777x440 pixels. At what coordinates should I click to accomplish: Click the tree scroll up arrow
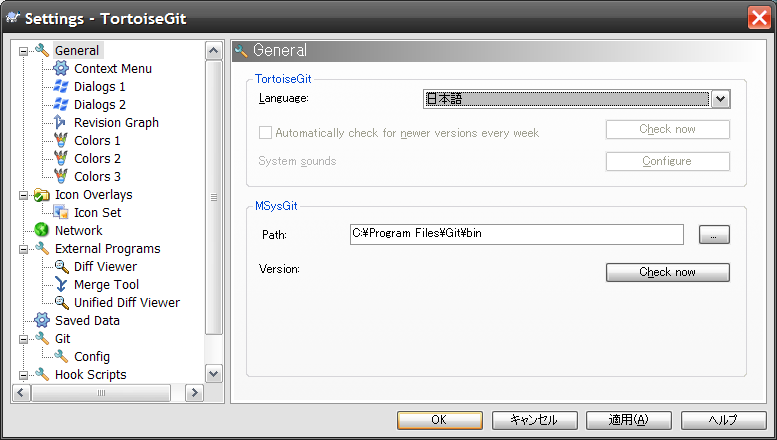tap(214, 50)
